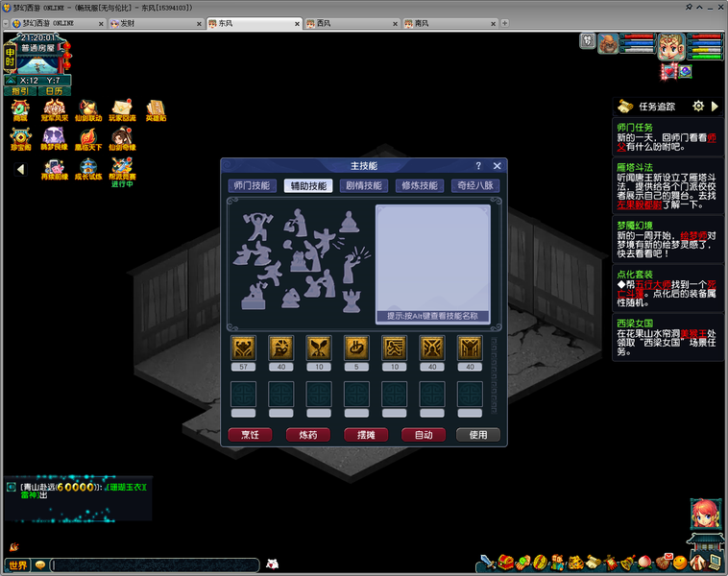
Task: Click the player green experience bar
Action: 707,57
